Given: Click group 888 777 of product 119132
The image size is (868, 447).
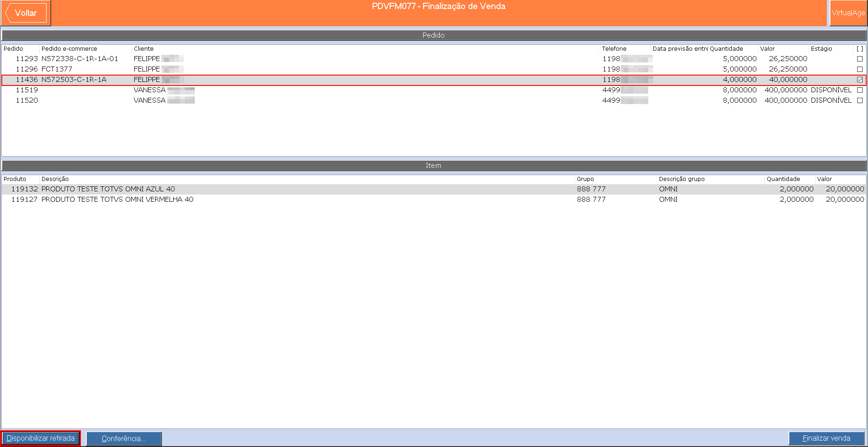Looking at the screenshot, I should click(x=591, y=189).
